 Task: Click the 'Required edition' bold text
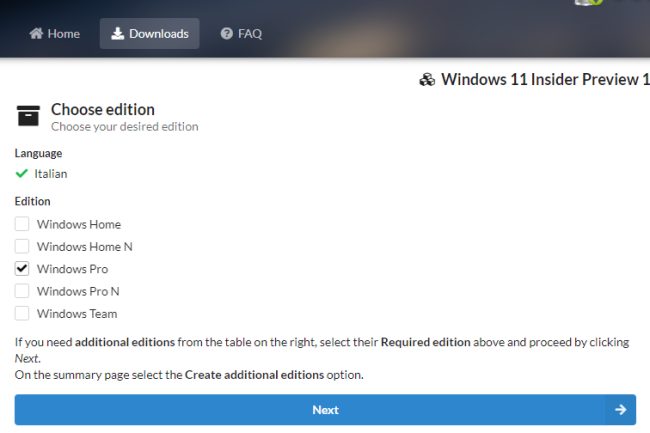(425, 342)
